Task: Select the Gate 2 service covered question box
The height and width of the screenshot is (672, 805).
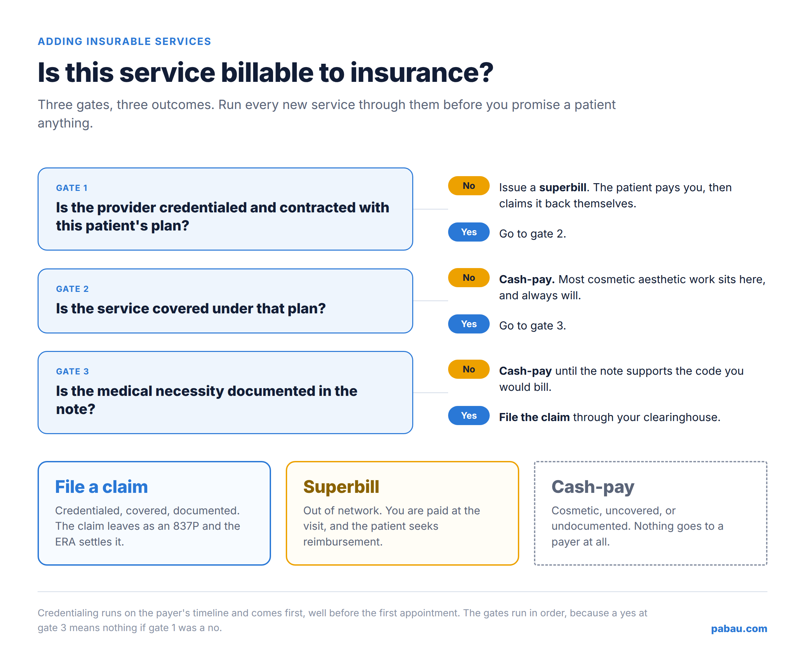Action: pyautogui.click(x=225, y=301)
